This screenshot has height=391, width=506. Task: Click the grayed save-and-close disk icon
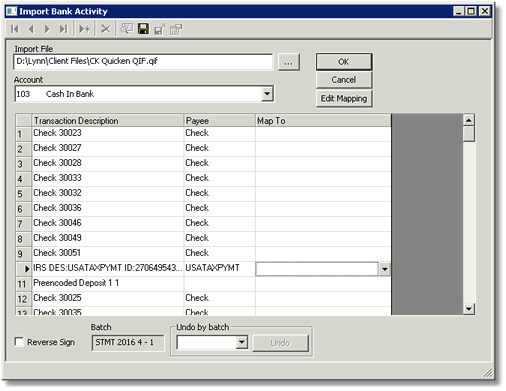click(x=160, y=29)
